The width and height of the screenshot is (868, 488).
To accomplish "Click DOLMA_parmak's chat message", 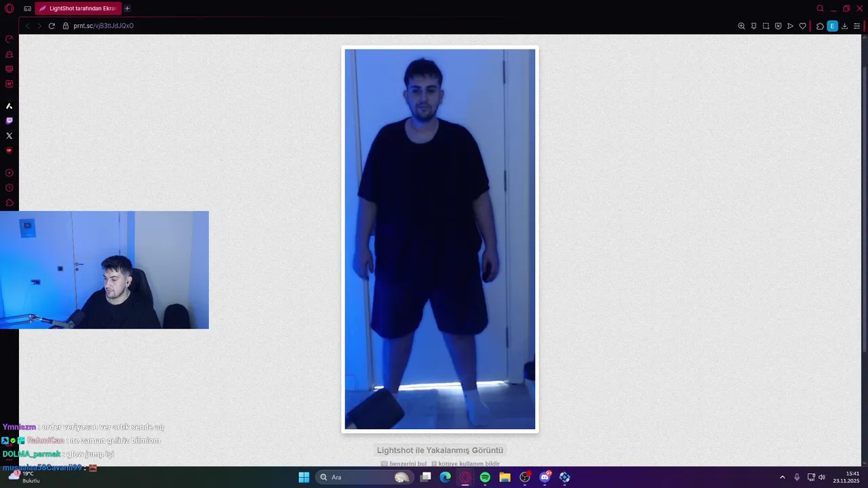I will point(58,454).
